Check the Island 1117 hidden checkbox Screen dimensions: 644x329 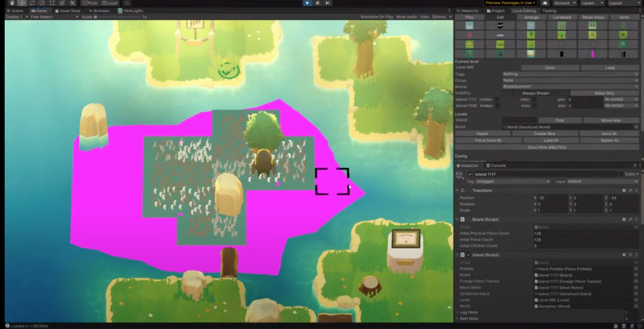point(497,99)
